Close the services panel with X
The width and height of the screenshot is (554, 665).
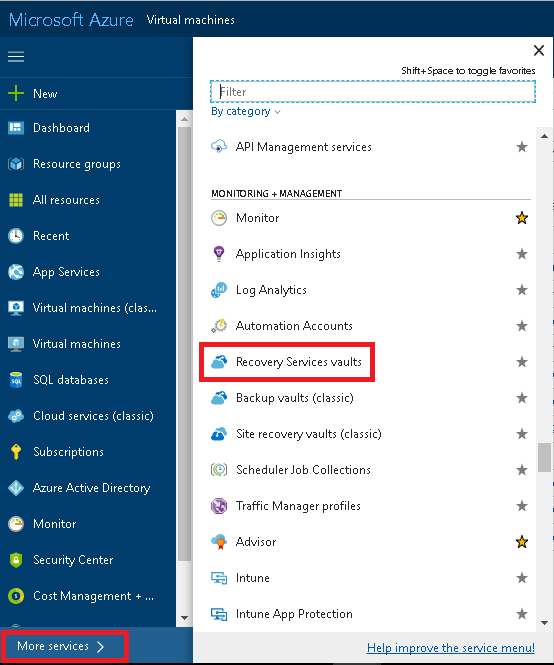539,50
